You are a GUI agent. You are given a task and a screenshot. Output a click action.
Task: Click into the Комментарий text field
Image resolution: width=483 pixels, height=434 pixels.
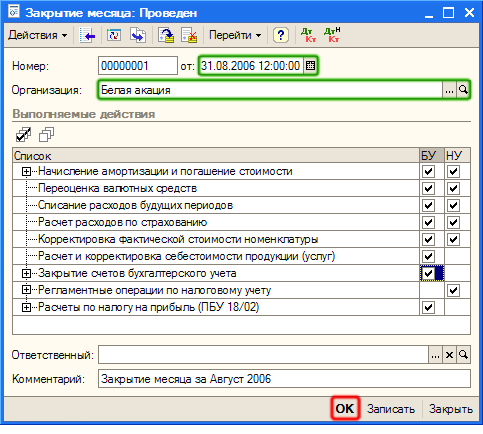pyautogui.click(x=284, y=379)
